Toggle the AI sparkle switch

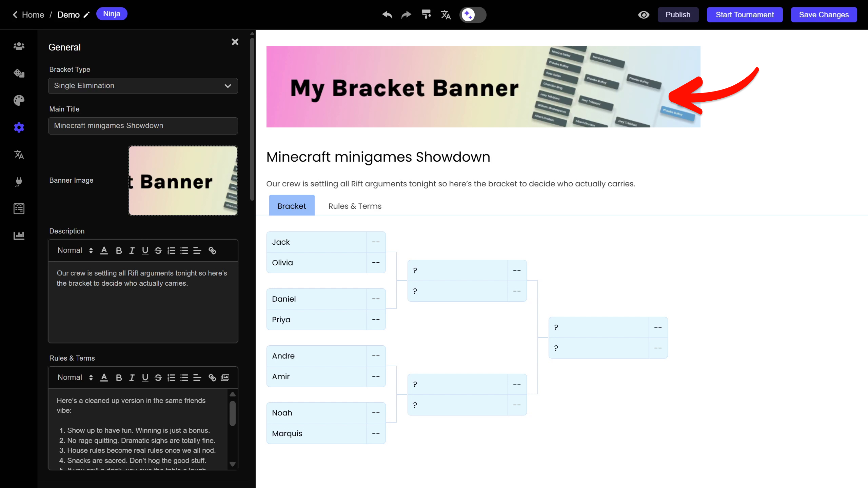tap(473, 15)
